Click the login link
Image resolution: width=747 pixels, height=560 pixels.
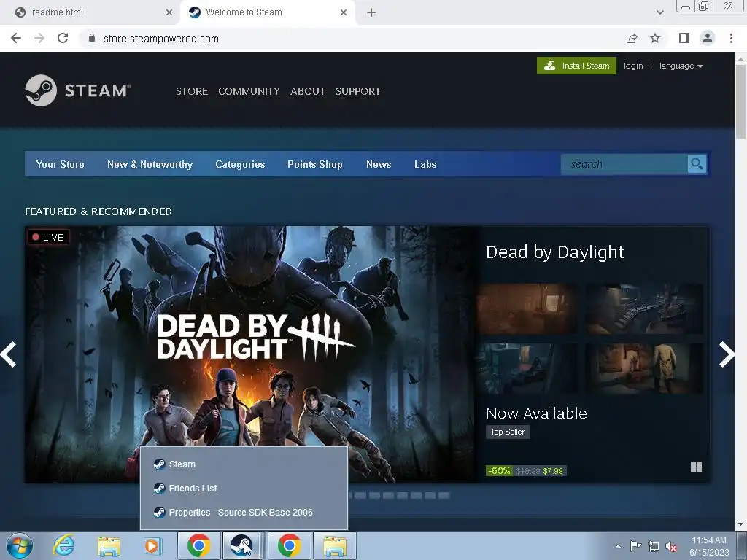point(633,66)
